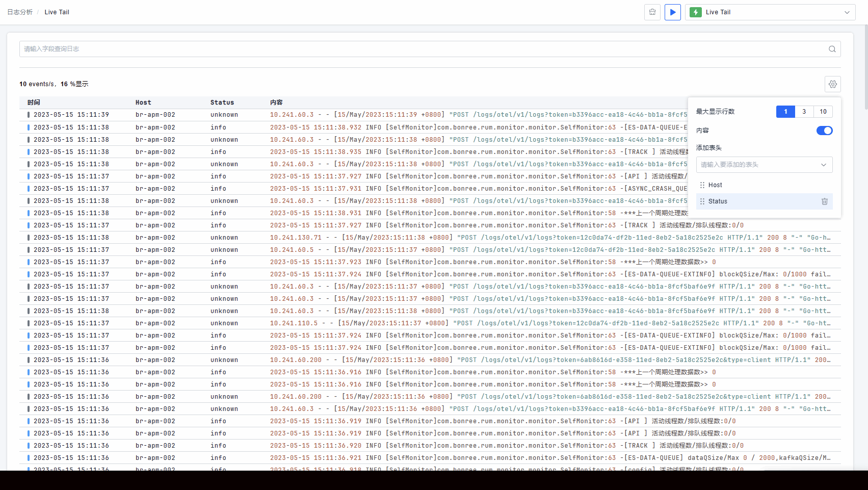868x490 pixels.
Task: Open the 添加表头 header selection dropdown
Action: [764, 165]
